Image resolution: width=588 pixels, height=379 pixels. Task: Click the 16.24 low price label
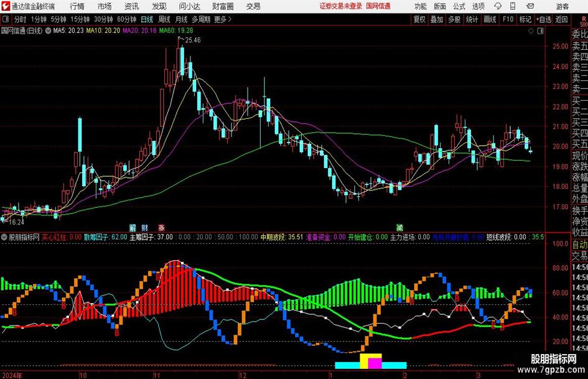(x=16, y=222)
